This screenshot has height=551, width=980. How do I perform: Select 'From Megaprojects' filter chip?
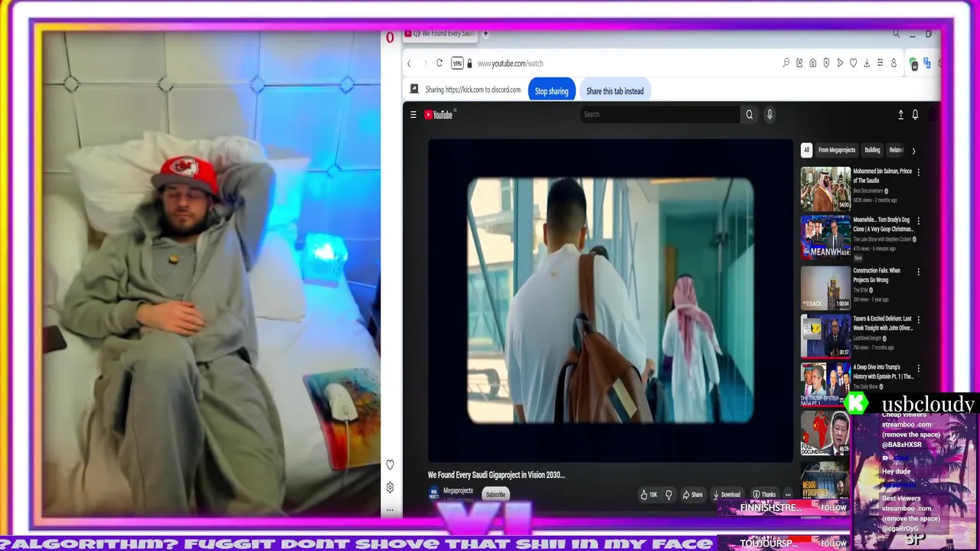[837, 150]
